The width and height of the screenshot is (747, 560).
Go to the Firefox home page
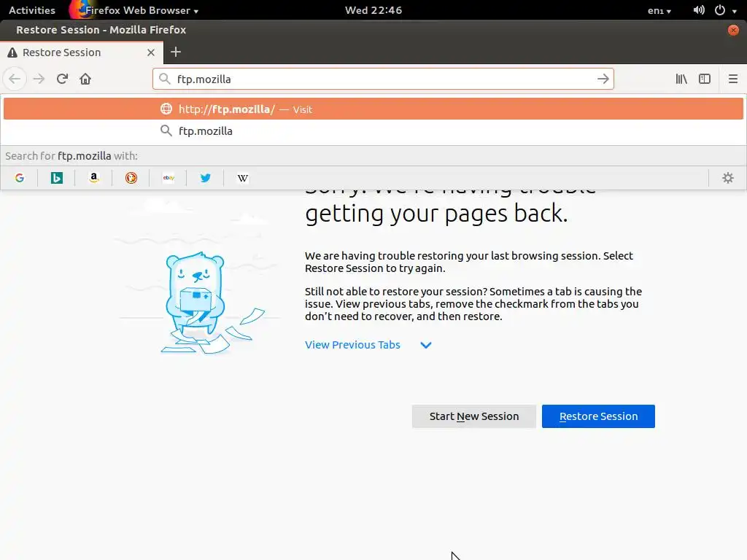[85, 79]
